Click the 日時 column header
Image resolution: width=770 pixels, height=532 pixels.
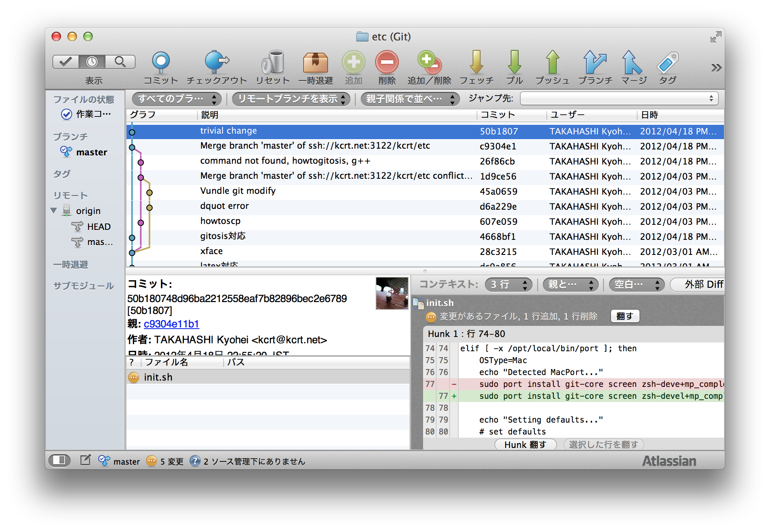[681, 115]
